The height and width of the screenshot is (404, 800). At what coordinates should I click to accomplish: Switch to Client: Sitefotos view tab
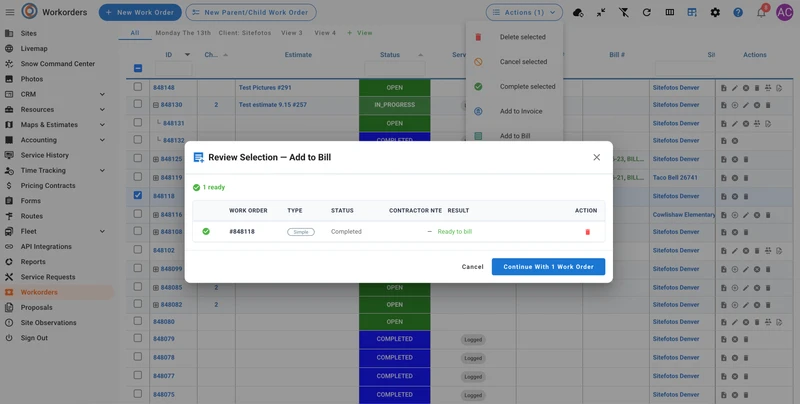click(245, 33)
